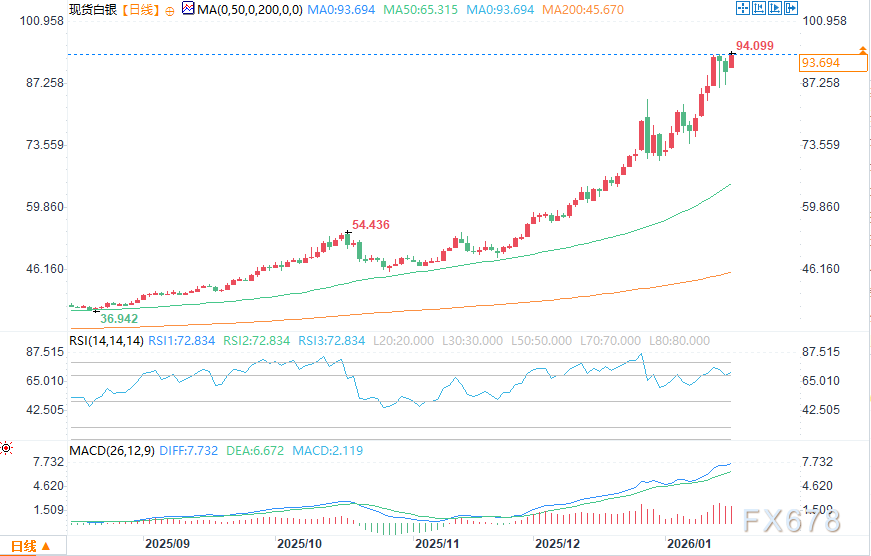
Task: Click the 54.436 peak price marker
Action: pos(371,225)
